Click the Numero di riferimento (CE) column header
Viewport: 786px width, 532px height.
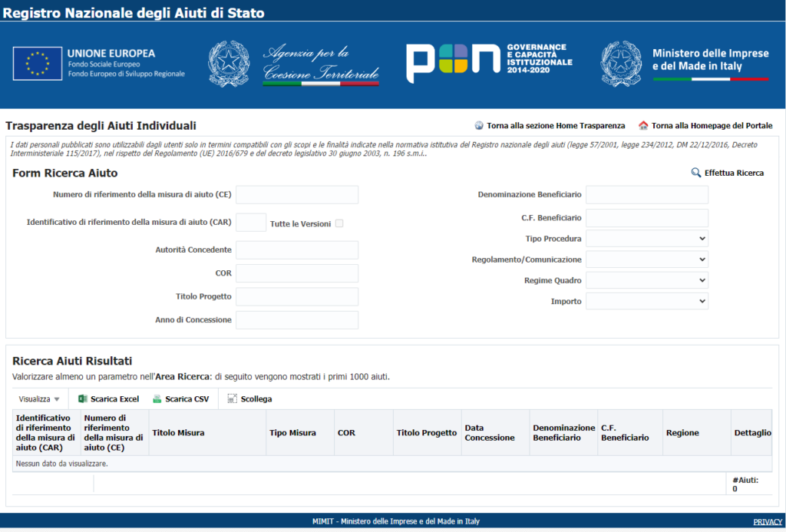[x=115, y=433]
